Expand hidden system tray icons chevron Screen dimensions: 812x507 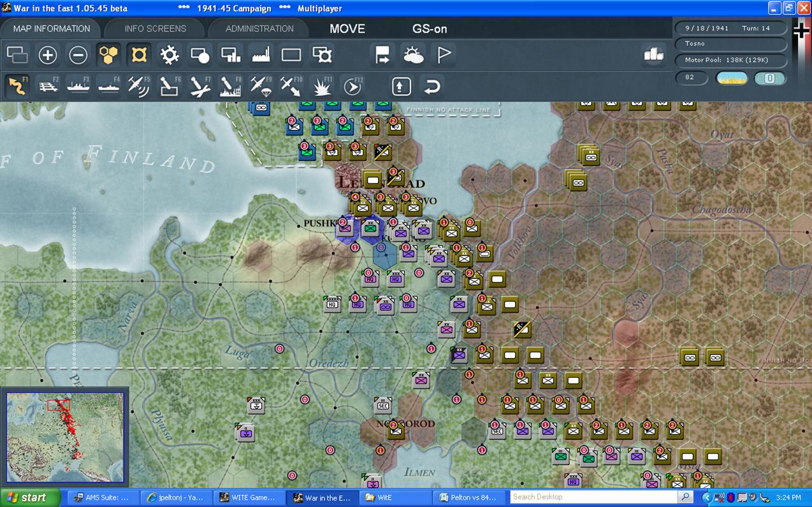point(706,497)
